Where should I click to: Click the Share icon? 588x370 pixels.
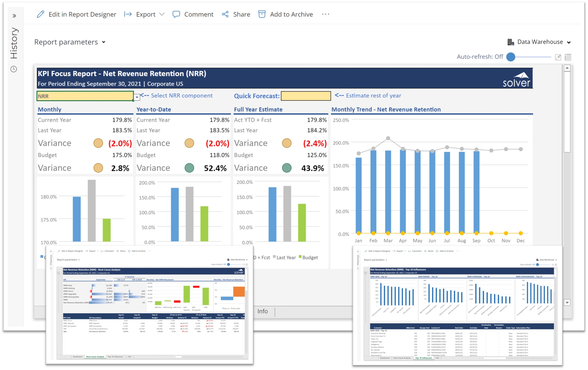click(x=225, y=14)
